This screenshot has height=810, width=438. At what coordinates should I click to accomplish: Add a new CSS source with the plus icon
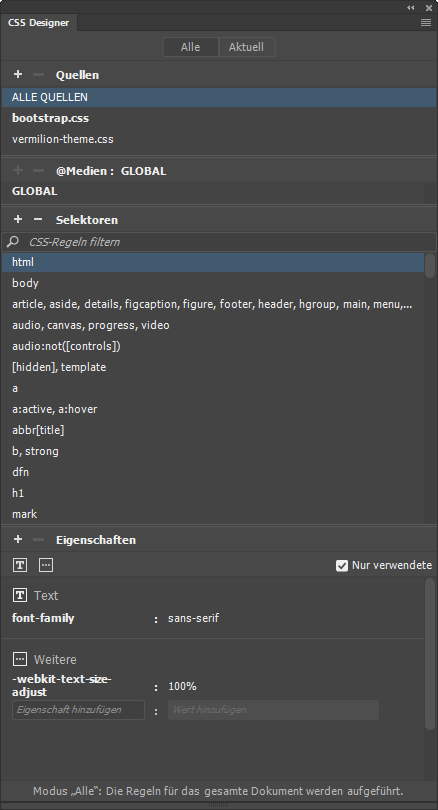tap(18, 74)
